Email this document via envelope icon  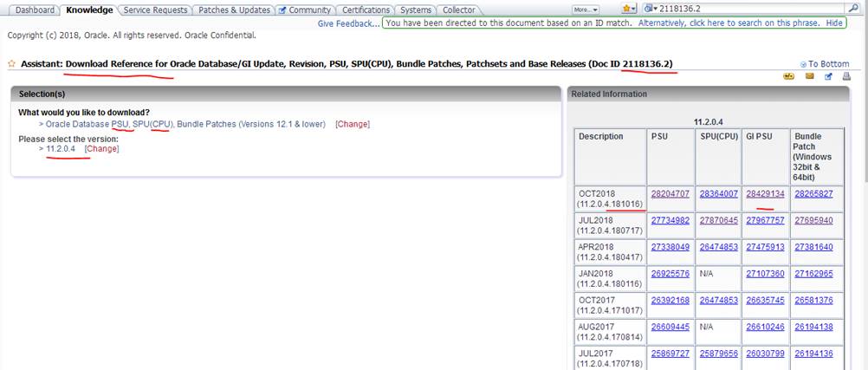point(810,77)
